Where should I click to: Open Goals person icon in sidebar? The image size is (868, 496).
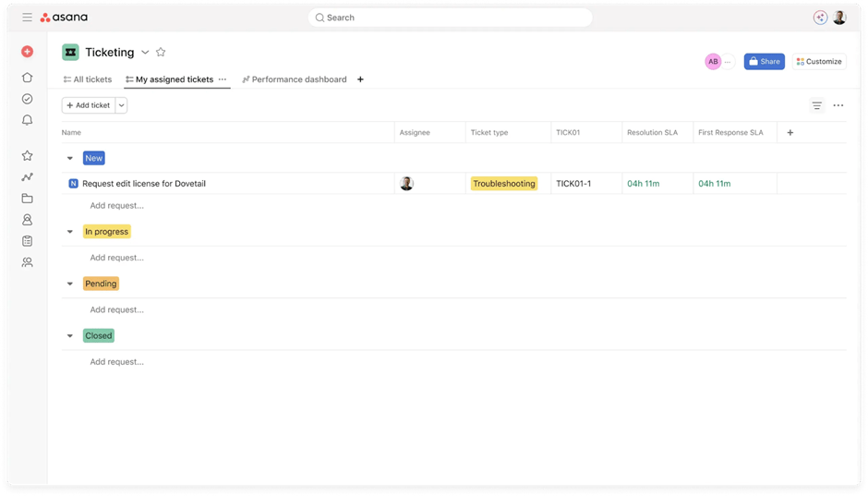[x=27, y=220]
